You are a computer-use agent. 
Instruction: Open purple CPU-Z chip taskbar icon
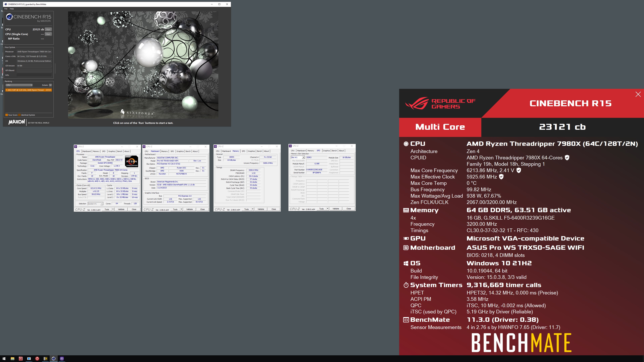pyautogui.click(x=62, y=358)
